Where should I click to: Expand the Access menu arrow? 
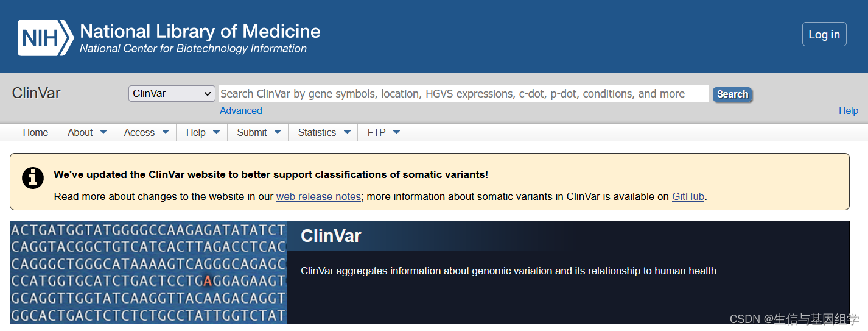166,132
